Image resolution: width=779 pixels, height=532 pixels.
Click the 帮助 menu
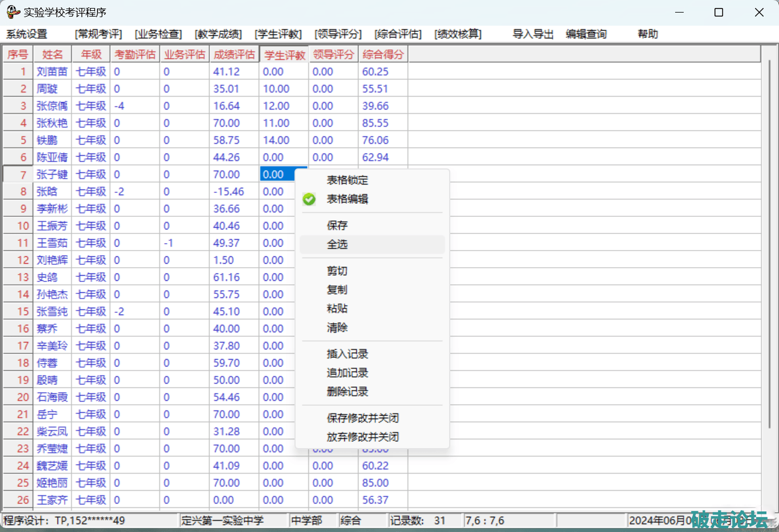pyautogui.click(x=648, y=34)
